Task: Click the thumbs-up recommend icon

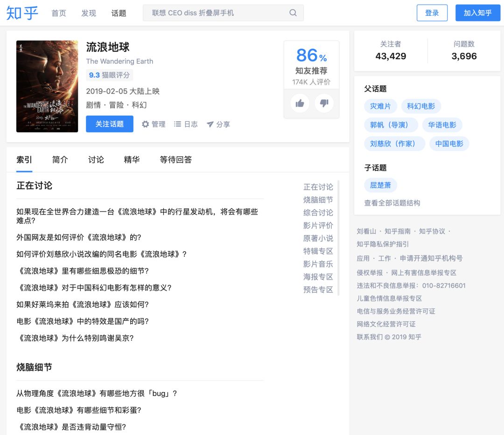Action: [x=300, y=103]
